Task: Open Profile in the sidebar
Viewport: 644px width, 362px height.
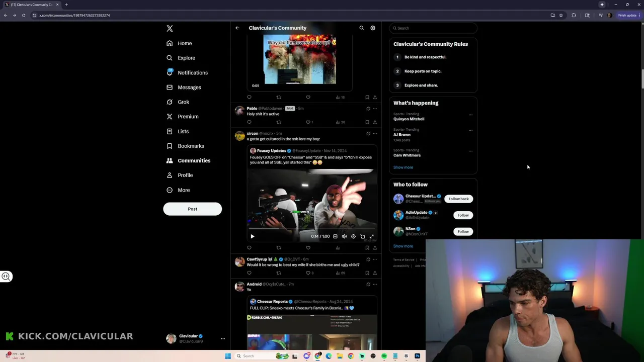Action: tap(180, 175)
